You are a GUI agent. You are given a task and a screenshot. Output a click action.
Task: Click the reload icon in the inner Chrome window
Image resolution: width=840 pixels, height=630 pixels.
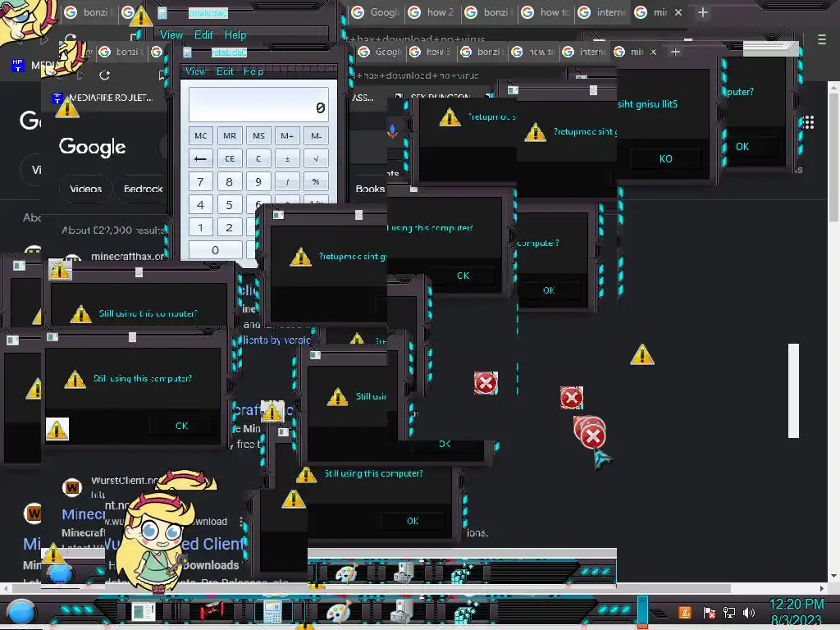pos(104,75)
